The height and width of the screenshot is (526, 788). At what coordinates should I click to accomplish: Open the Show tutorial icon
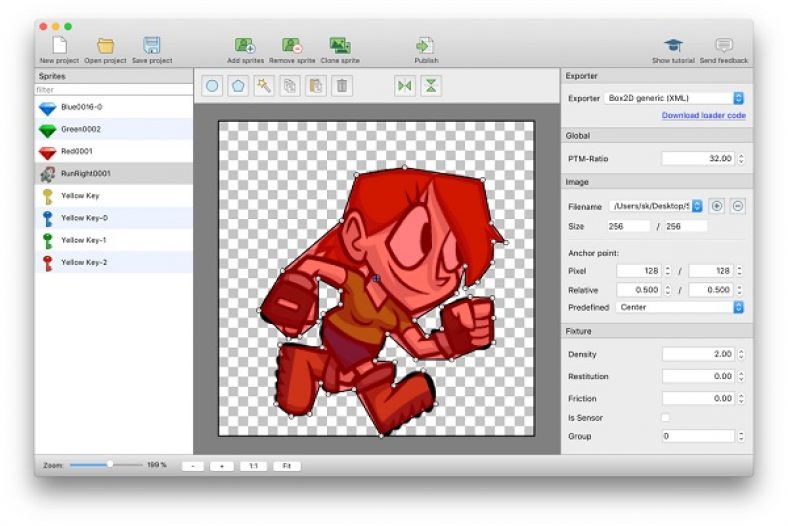click(x=673, y=46)
